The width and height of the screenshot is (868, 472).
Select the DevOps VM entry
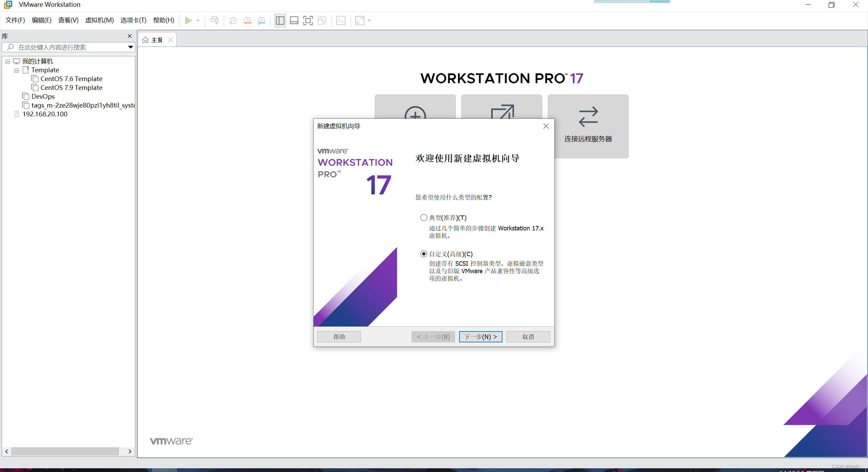(43, 96)
